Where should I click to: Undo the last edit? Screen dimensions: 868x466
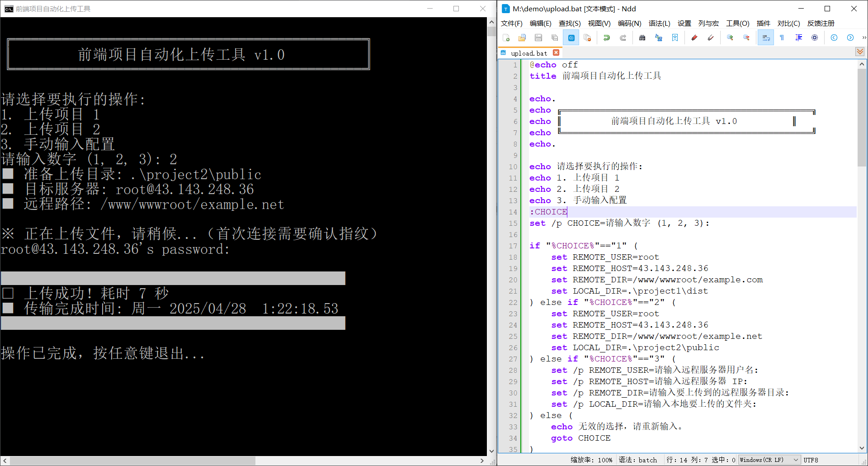(606, 38)
